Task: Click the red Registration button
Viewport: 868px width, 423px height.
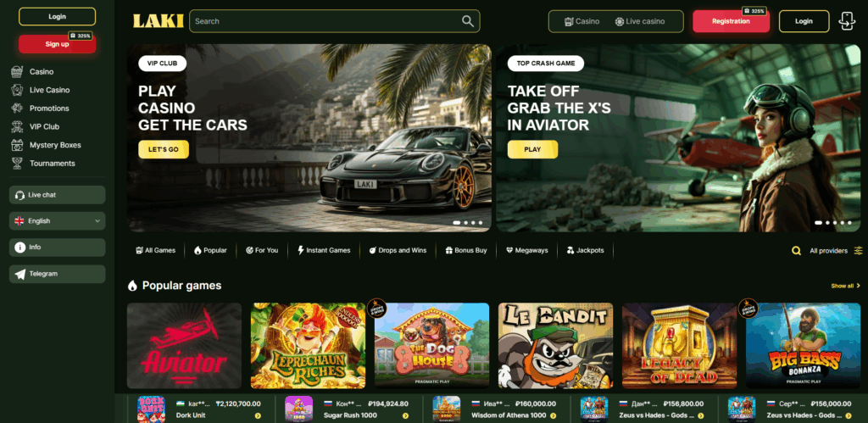Action: (731, 21)
